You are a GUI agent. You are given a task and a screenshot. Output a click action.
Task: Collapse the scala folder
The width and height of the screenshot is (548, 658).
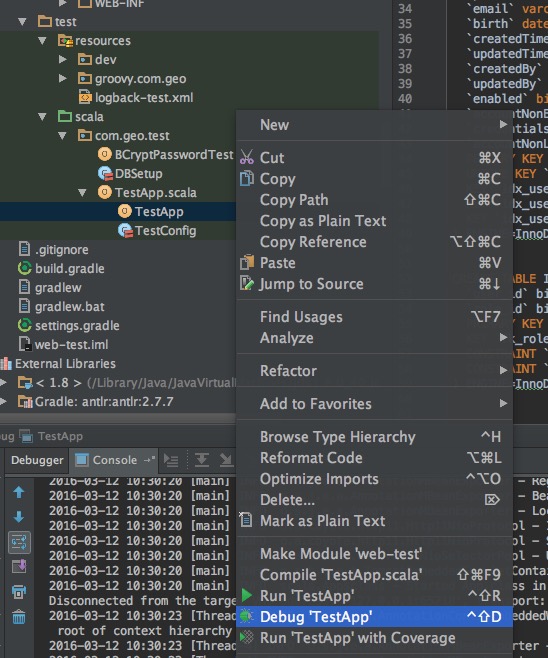[42, 117]
